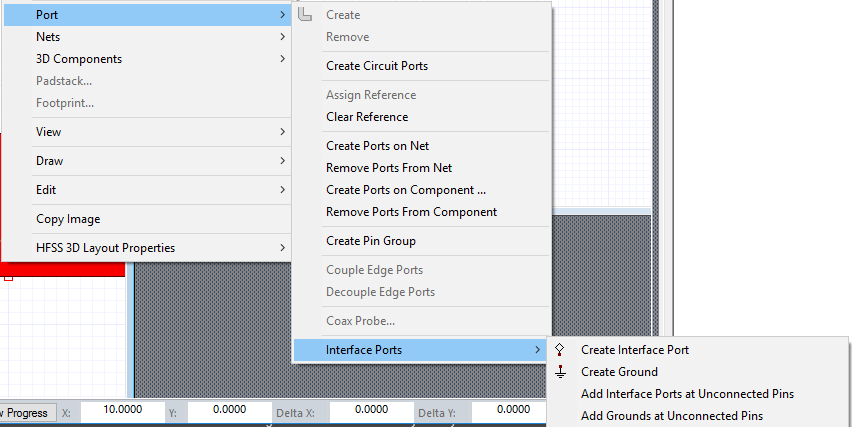Open HFSS 3D Layout Properties submenu
Image resolution: width=852 pixels, height=427 pixels.
(x=105, y=248)
